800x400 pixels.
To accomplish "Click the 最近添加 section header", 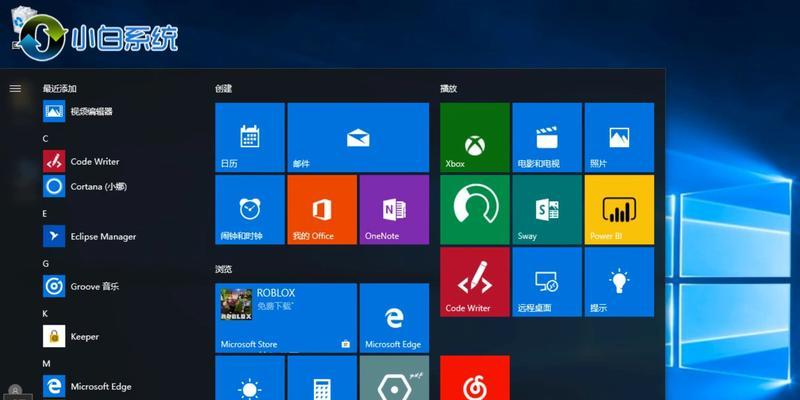I will click(60, 89).
